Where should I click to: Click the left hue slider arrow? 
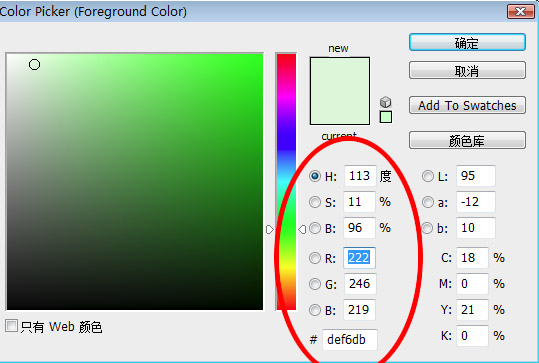pos(270,229)
